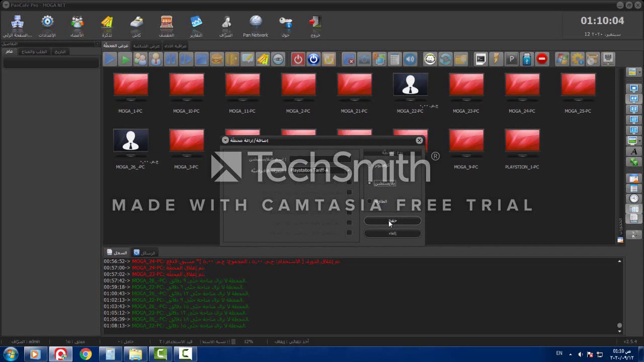This screenshot has width=644, height=362.
Task: Select the Playstation radio button in dialog
Action: pos(370,183)
